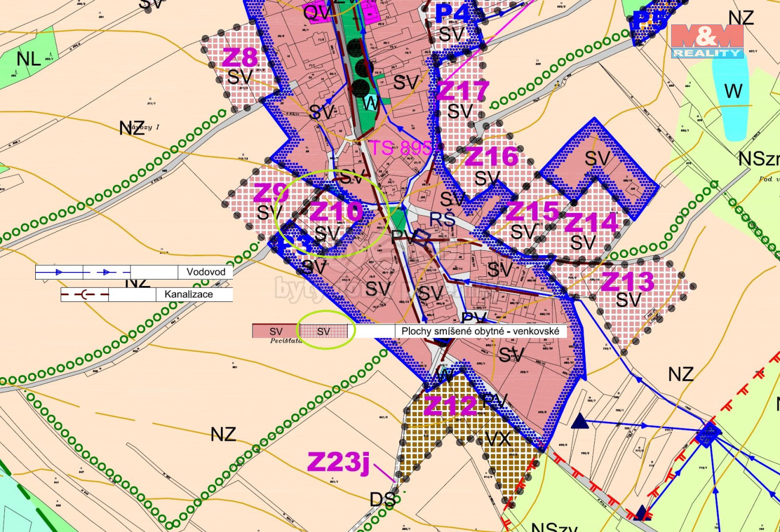Click the Vodovod blue arrow line symbol

[x=82, y=272]
